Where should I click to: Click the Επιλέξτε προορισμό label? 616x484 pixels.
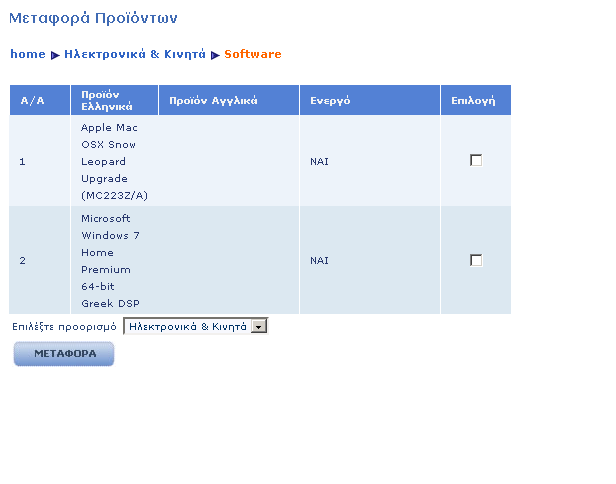(64, 327)
